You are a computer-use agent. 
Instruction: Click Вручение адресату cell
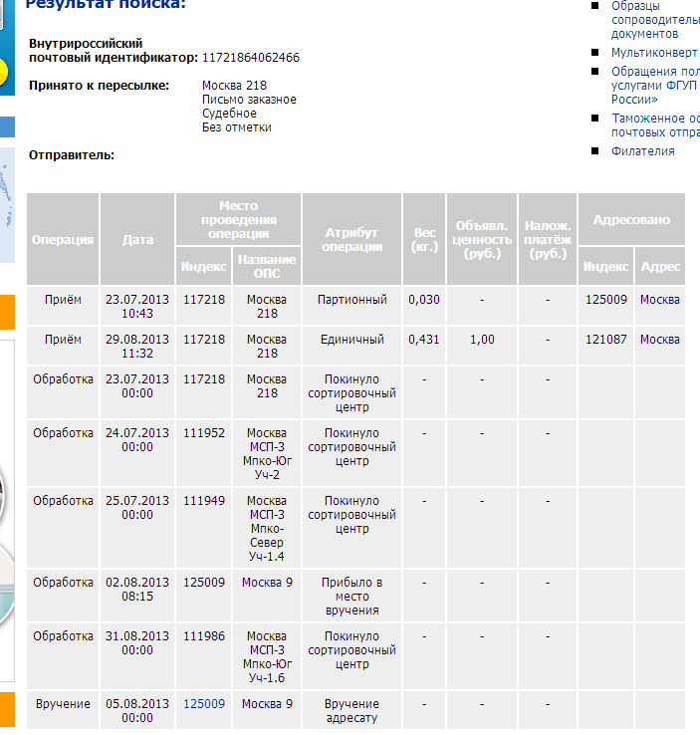point(351,710)
